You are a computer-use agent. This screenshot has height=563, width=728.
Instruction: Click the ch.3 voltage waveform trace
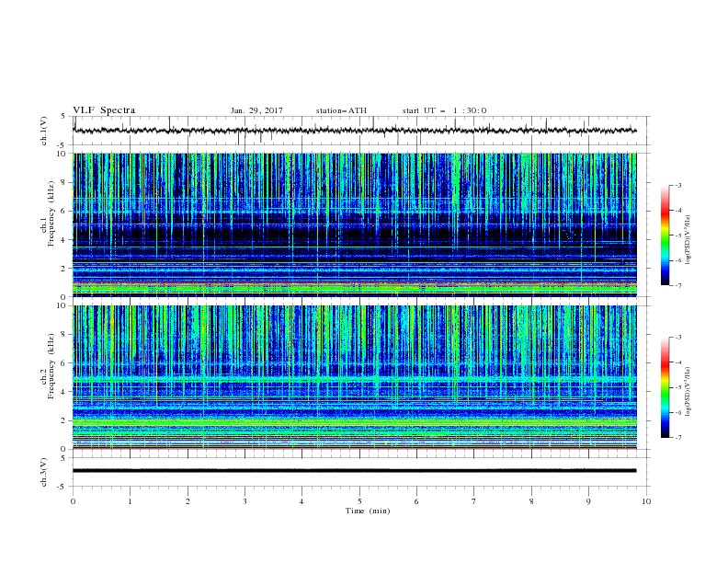(x=355, y=471)
